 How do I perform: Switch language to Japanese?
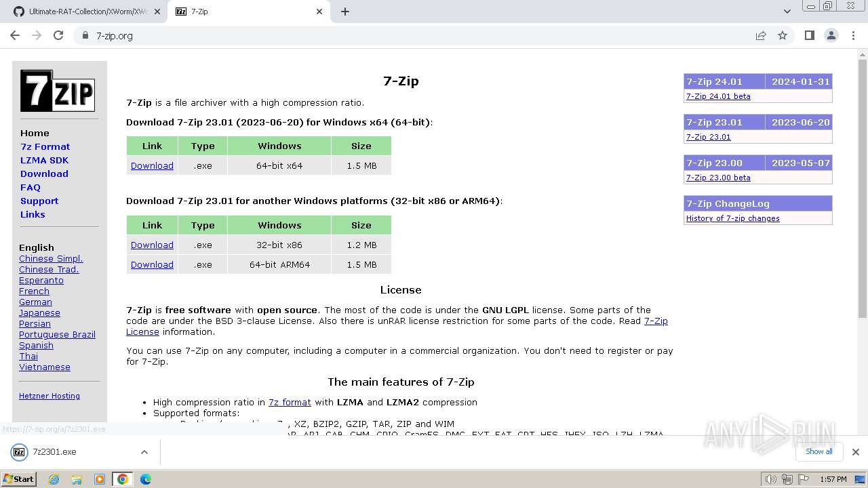pos(39,312)
